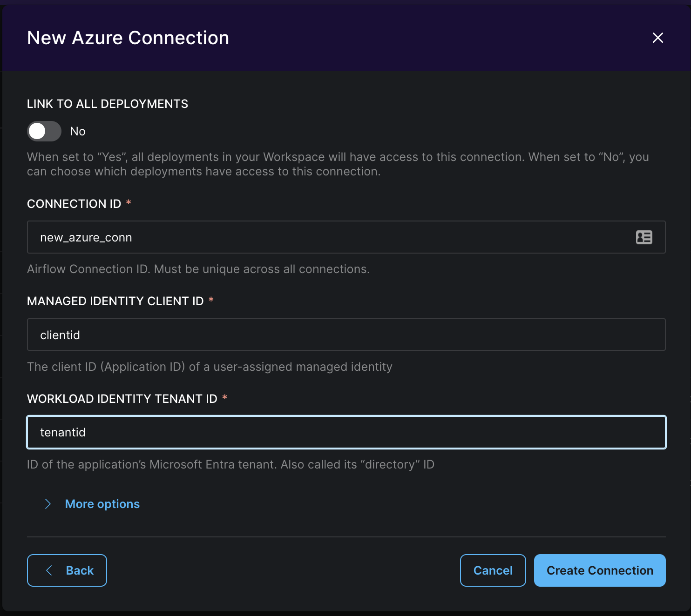Toggle the Link to All Deployments switch
This screenshot has width=691, height=616.
point(44,131)
